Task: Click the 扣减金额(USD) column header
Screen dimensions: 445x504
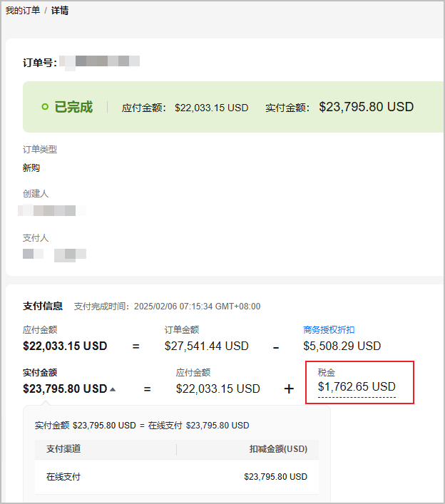Action: coord(278,448)
